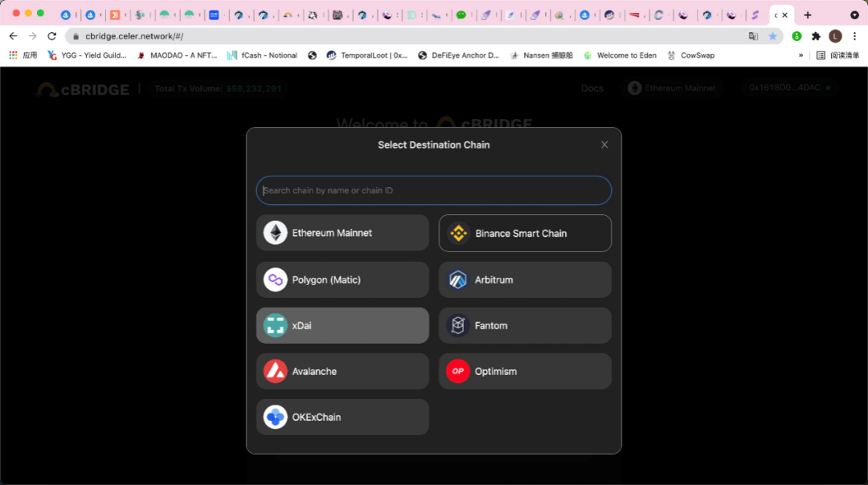
Task: Open the DeFiEye Anchor bookmark
Action: click(459, 55)
